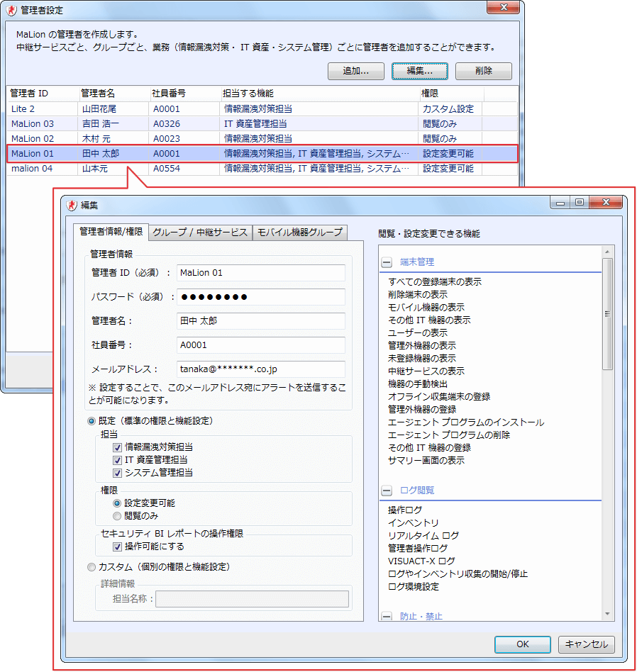The image size is (637, 672).
Task: Switch to the グループ / 中継サービス tab
Action: coord(200,233)
